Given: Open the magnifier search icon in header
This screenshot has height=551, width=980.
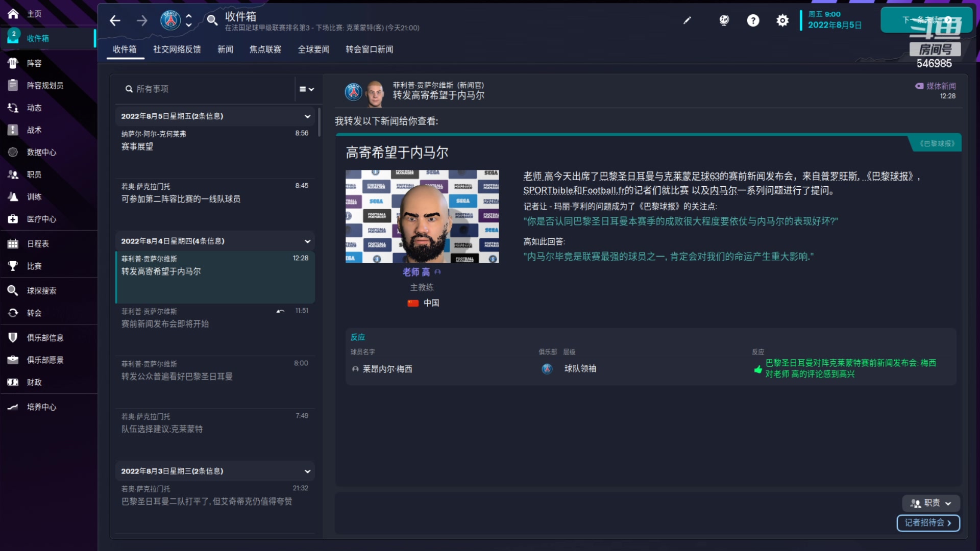Looking at the screenshot, I should coord(212,20).
